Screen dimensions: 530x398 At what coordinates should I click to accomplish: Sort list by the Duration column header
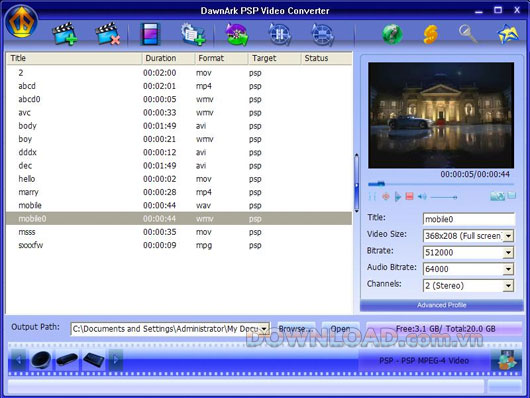(x=168, y=58)
